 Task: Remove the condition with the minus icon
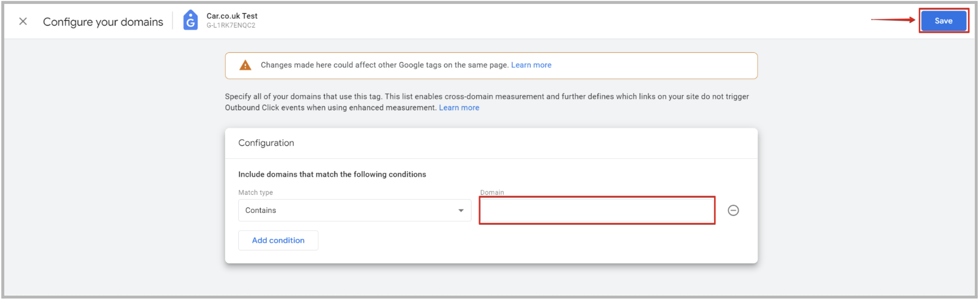[x=733, y=210]
